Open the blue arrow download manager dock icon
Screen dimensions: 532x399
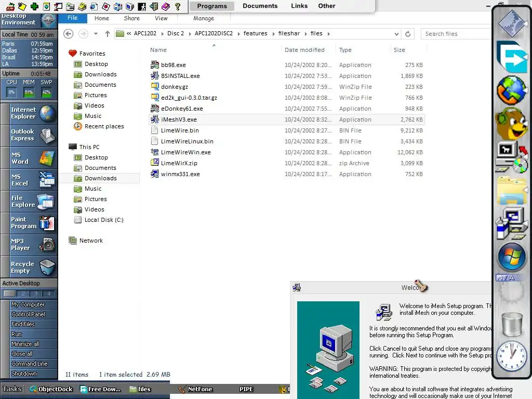pyautogui.click(x=512, y=57)
